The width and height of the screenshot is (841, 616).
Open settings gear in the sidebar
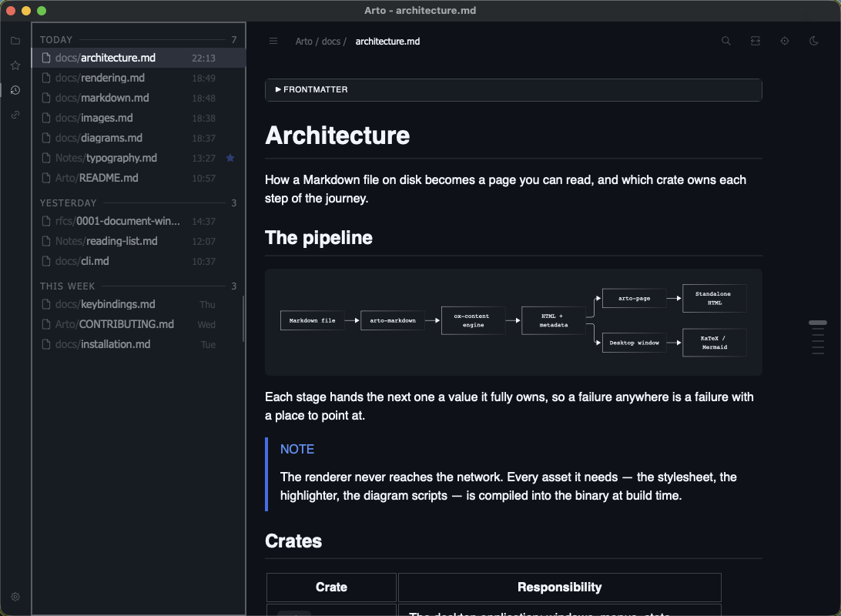(15, 597)
